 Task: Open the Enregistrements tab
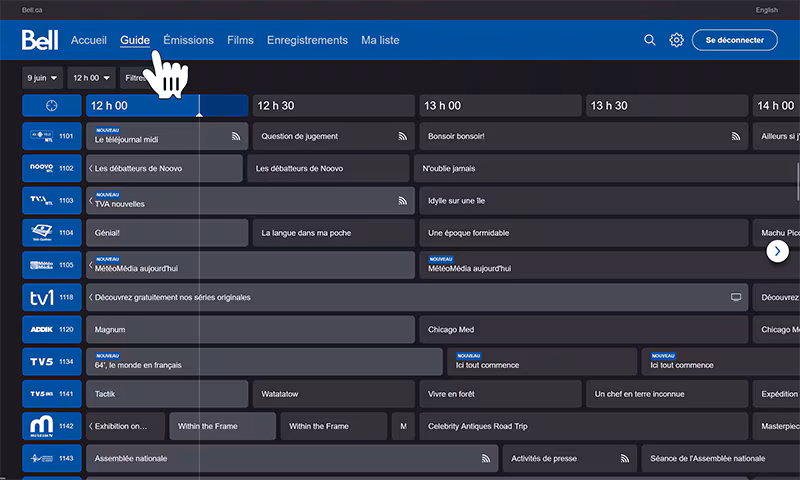[x=307, y=40]
